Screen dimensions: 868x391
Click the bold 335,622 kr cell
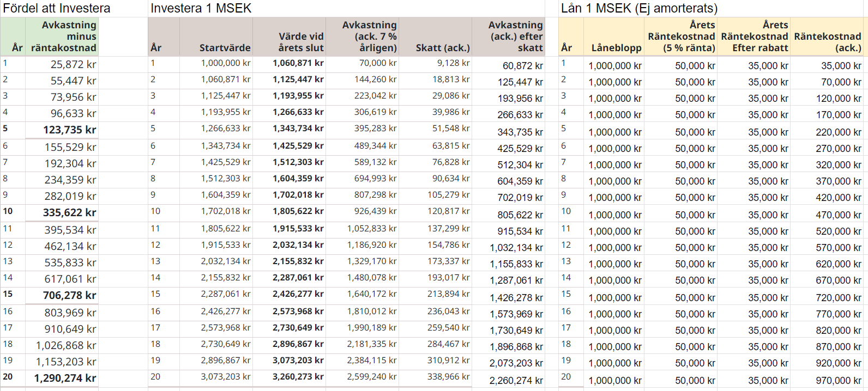pyautogui.click(x=69, y=213)
